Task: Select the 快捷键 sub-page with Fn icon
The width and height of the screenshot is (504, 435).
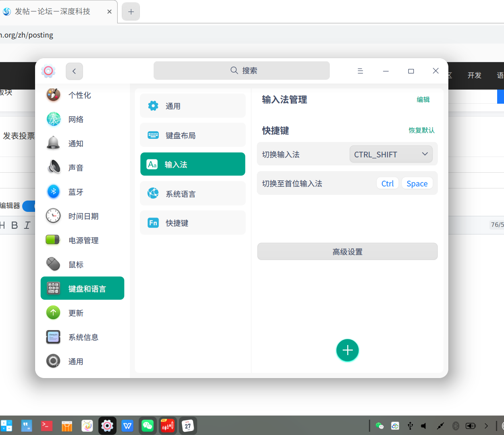Action: click(193, 223)
